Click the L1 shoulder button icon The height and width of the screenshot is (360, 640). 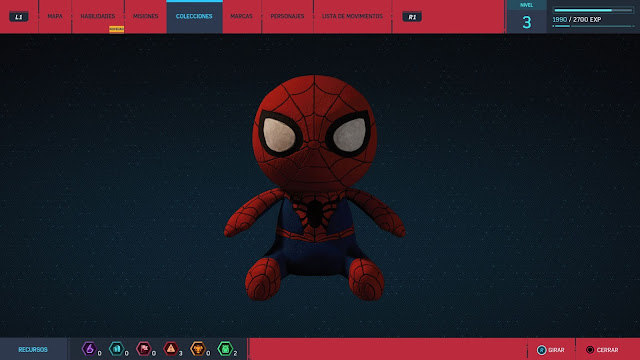(x=19, y=17)
